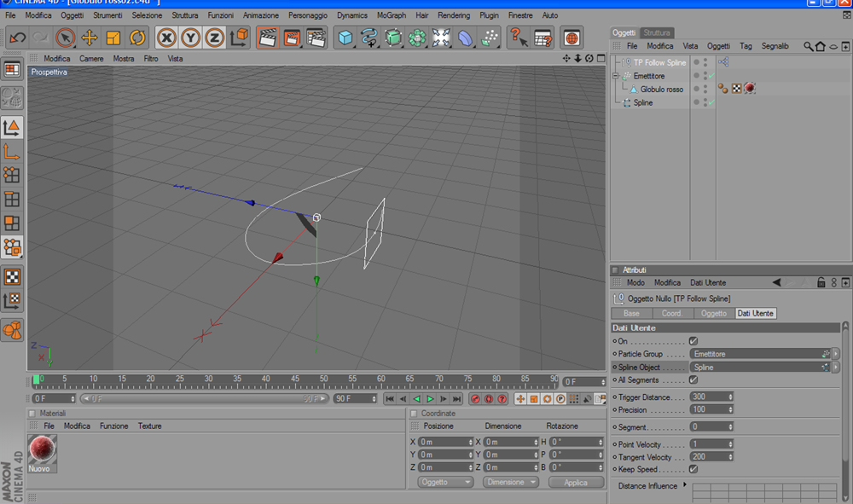Open the Coord. attribute tab
This screenshot has width=853, height=504.
(x=672, y=313)
